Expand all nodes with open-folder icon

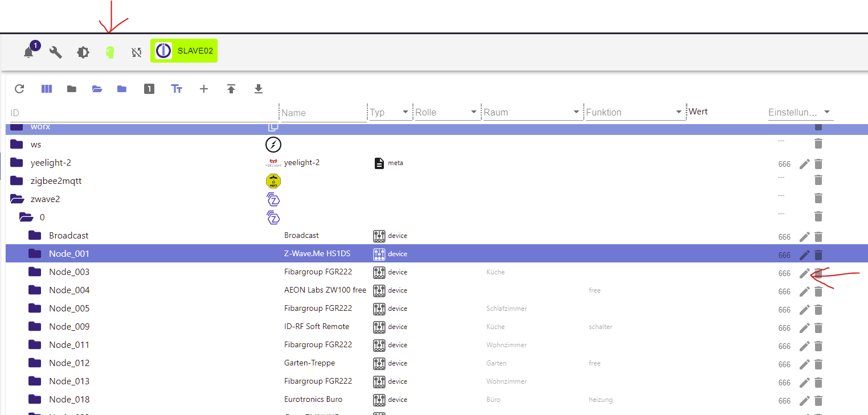tap(97, 89)
